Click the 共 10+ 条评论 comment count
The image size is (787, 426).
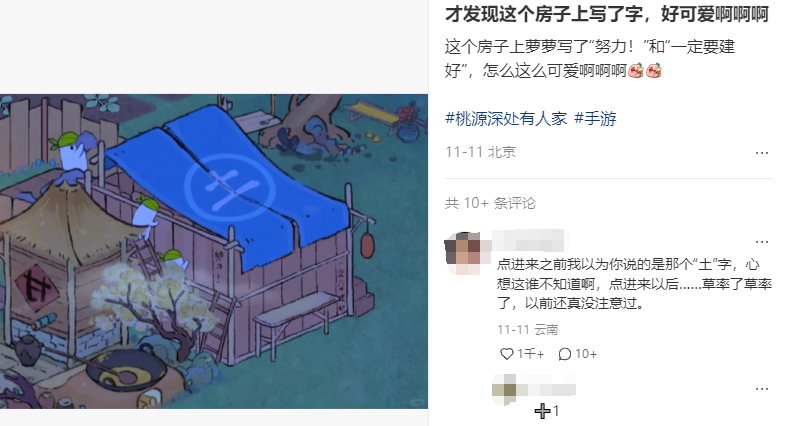tap(490, 203)
